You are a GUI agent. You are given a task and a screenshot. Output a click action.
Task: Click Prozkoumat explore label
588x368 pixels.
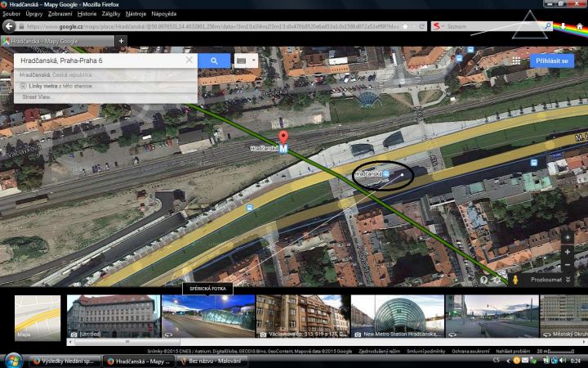tap(546, 280)
